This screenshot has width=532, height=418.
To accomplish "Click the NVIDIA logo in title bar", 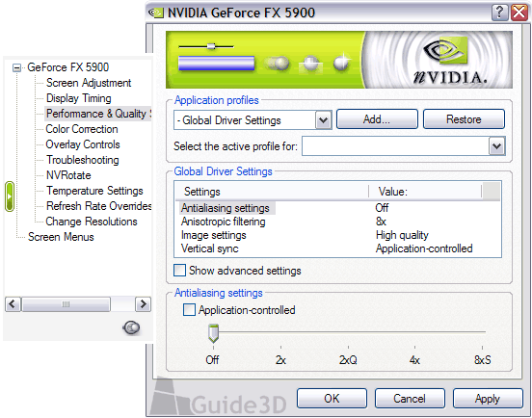I will tap(156, 13).
